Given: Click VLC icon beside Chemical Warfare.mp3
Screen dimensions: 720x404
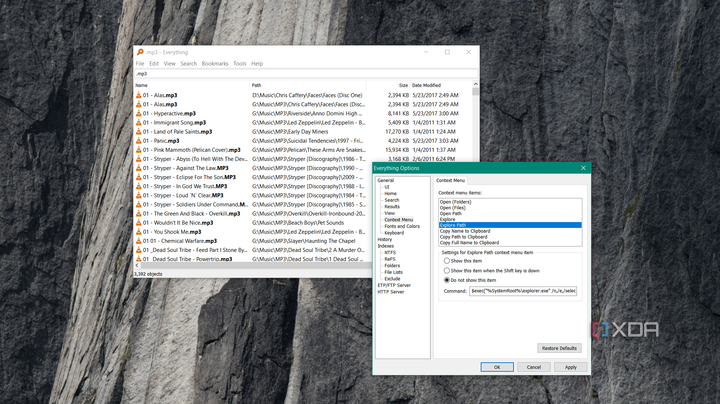Looking at the screenshot, I should [x=139, y=240].
